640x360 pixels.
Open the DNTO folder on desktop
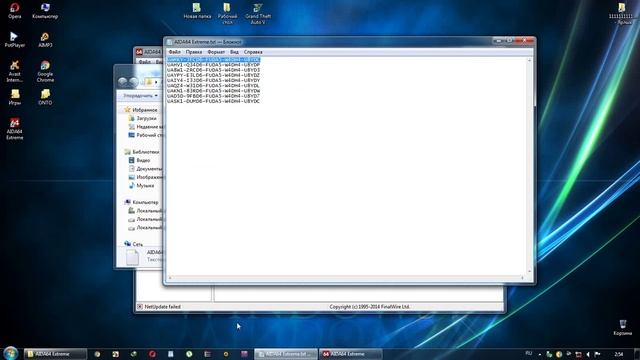[45, 97]
